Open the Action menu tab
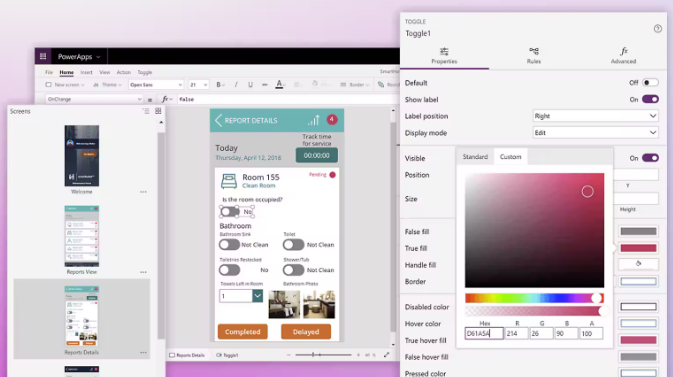This screenshot has width=673, height=377. [x=124, y=72]
